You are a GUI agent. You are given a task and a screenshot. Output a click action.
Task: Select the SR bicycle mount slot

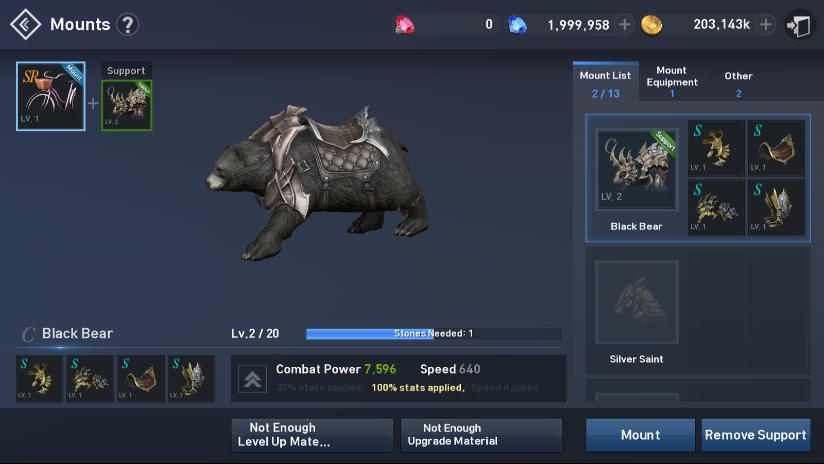(x=50, y=96)
